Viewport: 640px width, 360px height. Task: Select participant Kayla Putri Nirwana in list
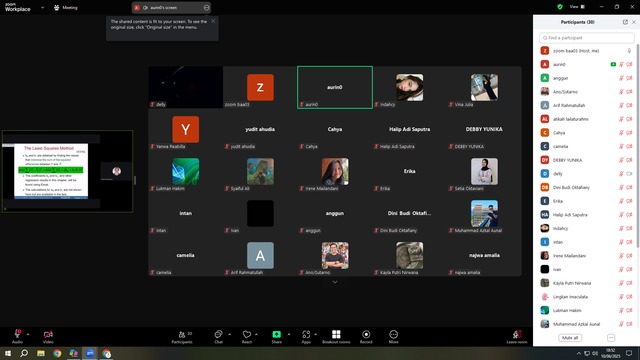click(586, 283)
